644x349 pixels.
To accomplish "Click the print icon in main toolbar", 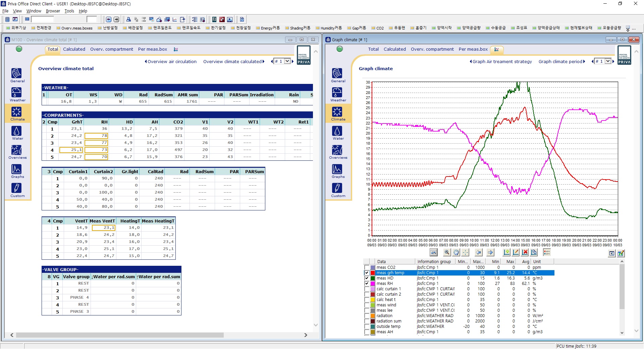I will pos(128,19).
